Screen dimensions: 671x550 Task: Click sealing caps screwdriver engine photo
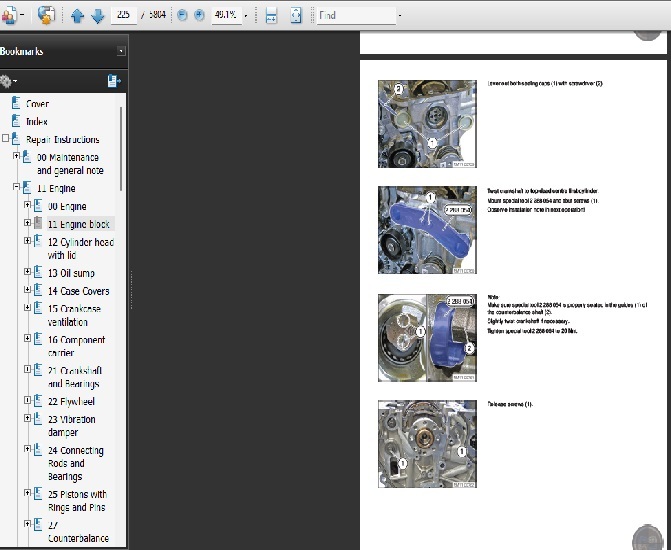pyautogui.click(x=427, y=124)
